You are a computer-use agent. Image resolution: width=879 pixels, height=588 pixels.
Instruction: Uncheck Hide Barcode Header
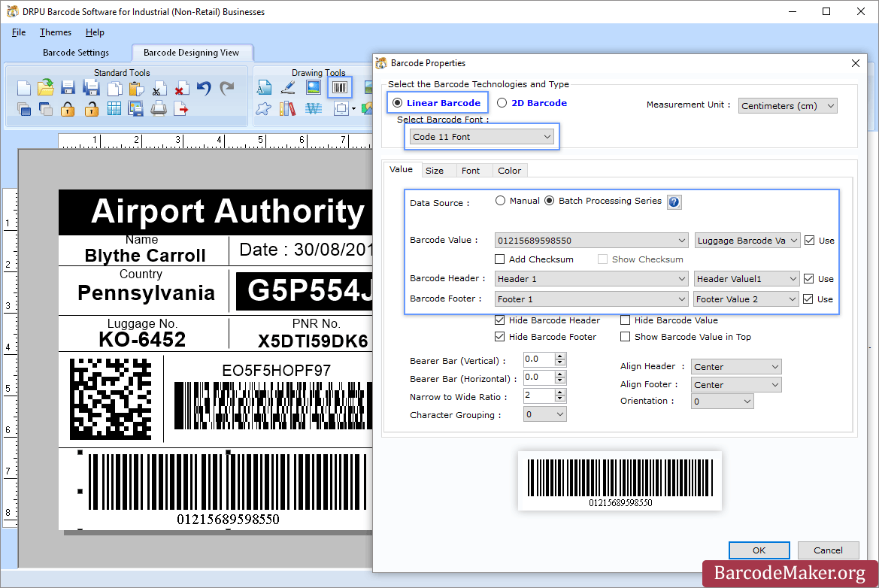pyautogui.click(x=499, y=320)
